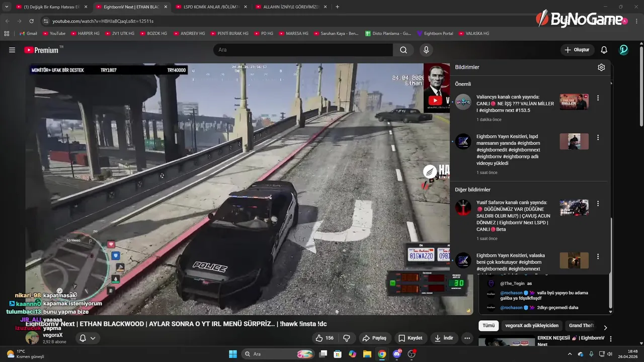Reload the page in Chrome

click(x=32, y=21)
